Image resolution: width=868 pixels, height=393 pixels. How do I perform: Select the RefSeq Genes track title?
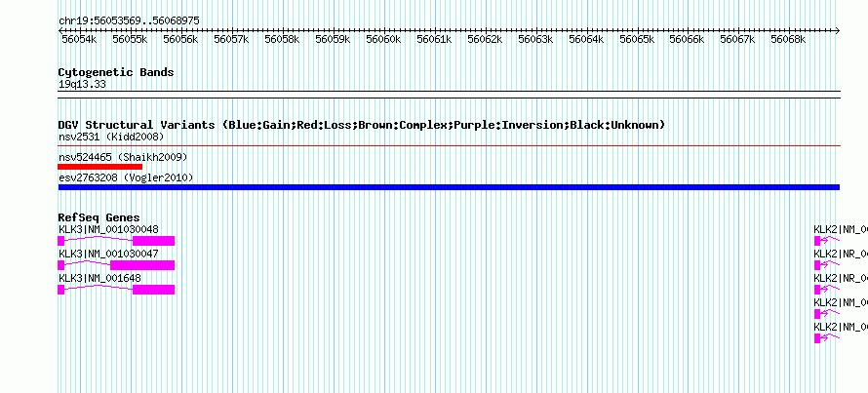coord(99,217)
